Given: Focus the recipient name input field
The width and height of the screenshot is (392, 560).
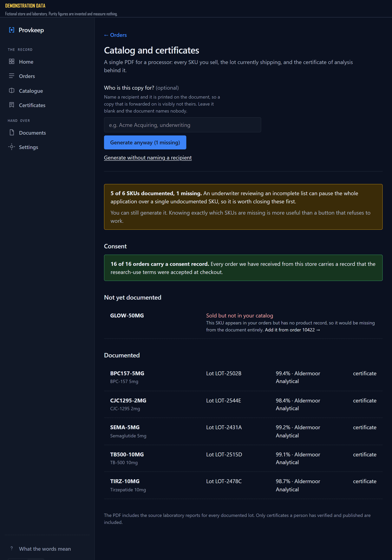Looking at the screenshot, I should tap(182, 125).
